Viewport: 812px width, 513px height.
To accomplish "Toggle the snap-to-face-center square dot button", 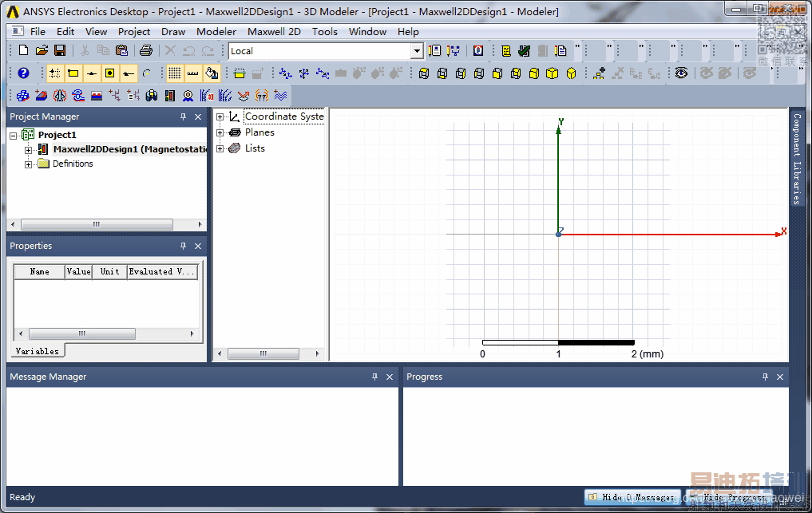I will (110, 73).
